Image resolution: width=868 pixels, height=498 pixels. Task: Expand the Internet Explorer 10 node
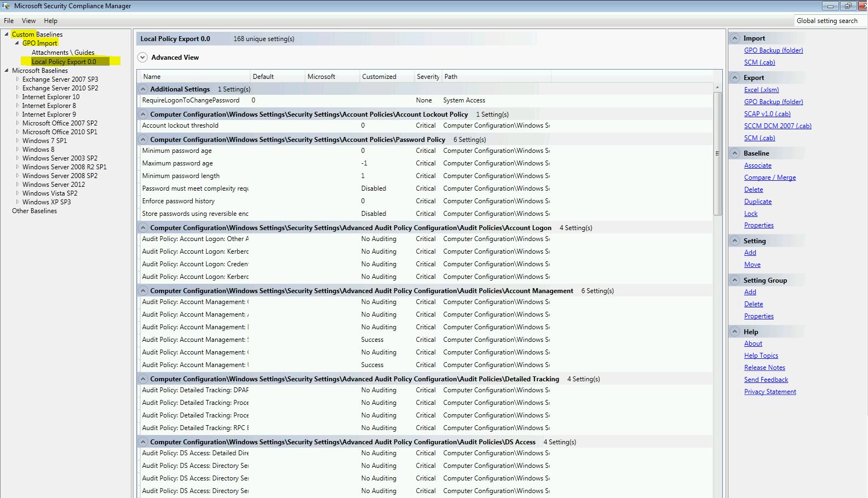[17, 97]
